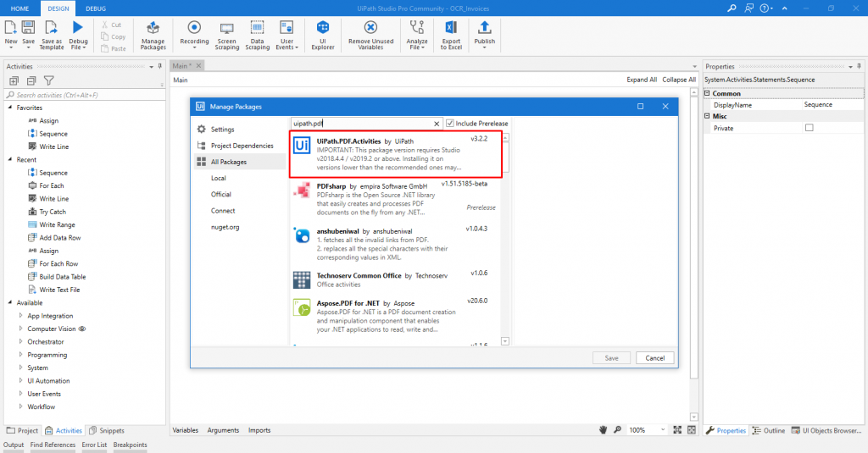Open the Screen Scraping tool
The image size is (868, 453).
(x=227, y=36)
